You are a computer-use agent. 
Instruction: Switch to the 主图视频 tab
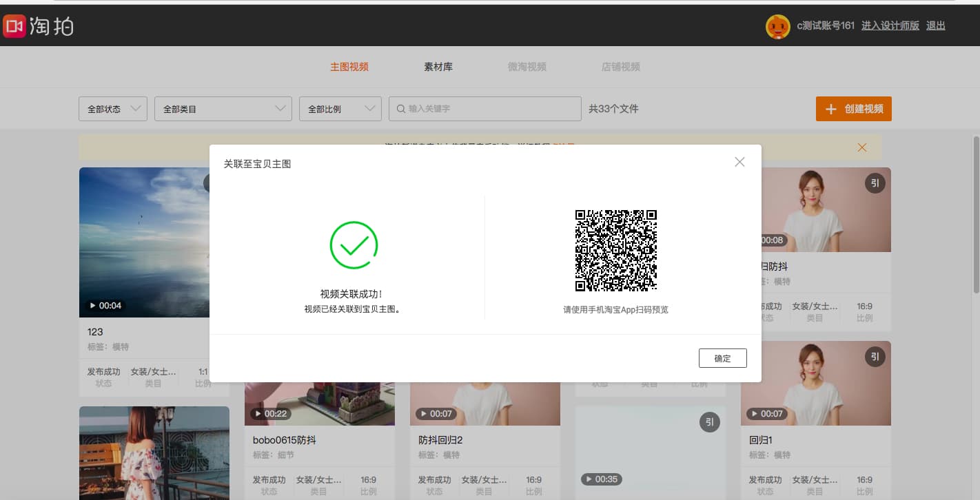point(349,67)
